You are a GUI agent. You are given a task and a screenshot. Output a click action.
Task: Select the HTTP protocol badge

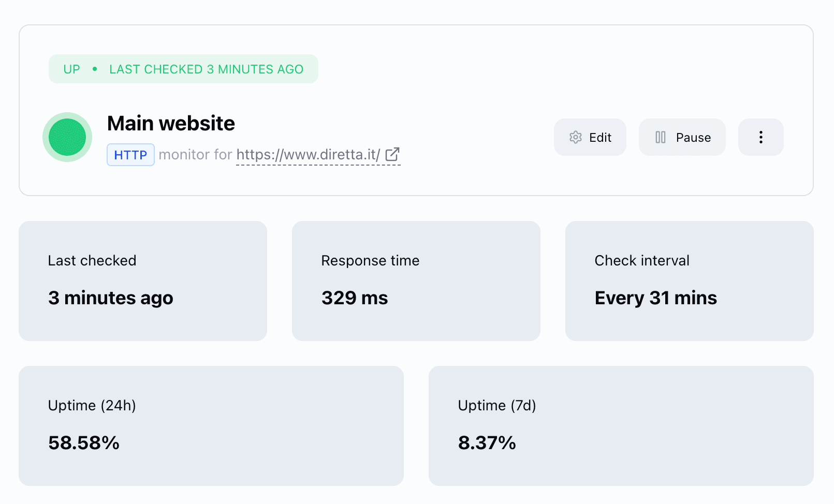point(130,154)
